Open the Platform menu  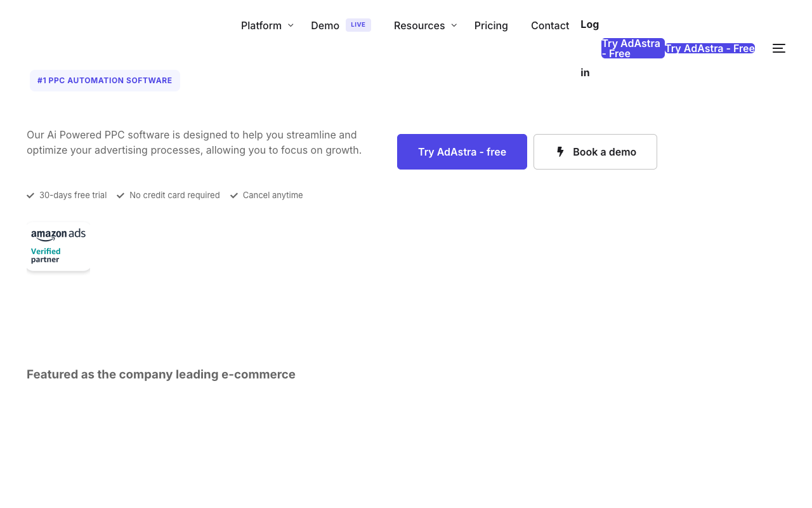coord(261,25)
